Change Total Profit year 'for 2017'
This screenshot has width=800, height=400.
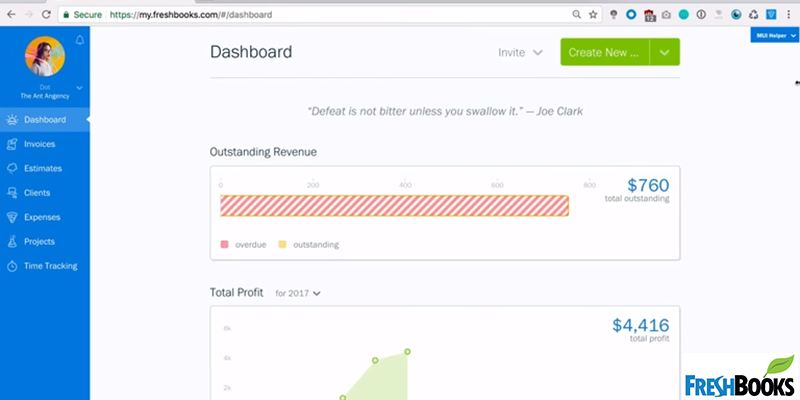298,293
